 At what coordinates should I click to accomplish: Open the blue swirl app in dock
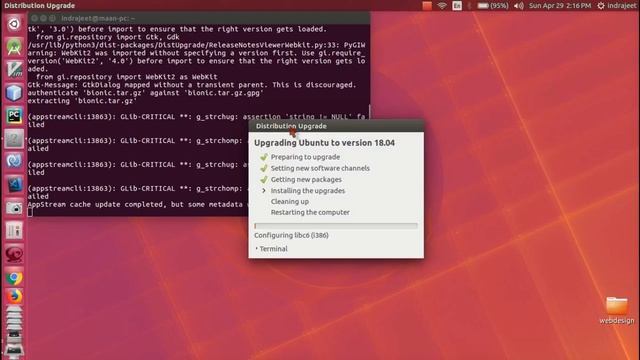(14, 162)
